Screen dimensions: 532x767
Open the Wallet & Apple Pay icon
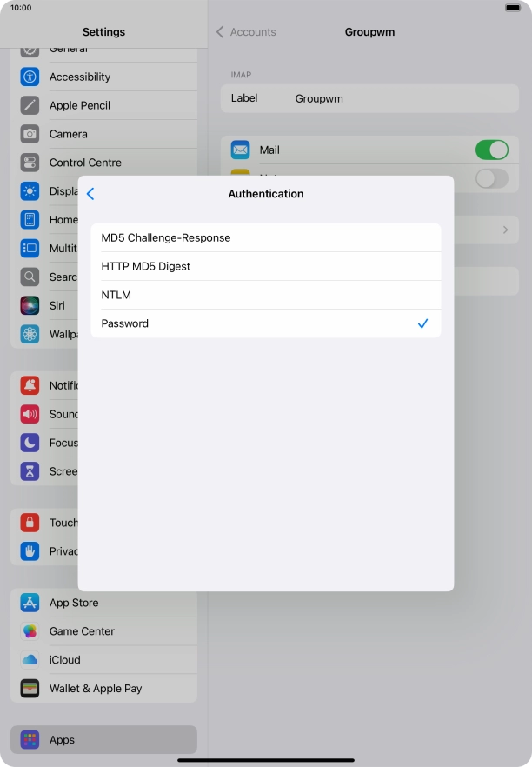(30, 689)
